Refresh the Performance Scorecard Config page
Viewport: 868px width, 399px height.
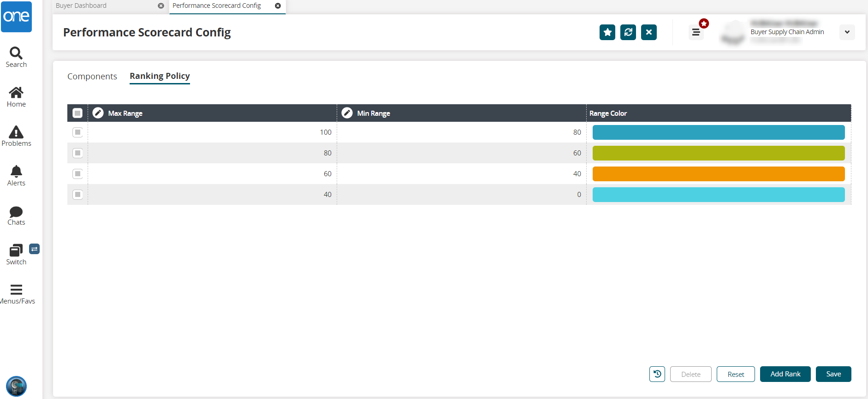point(628,32)
